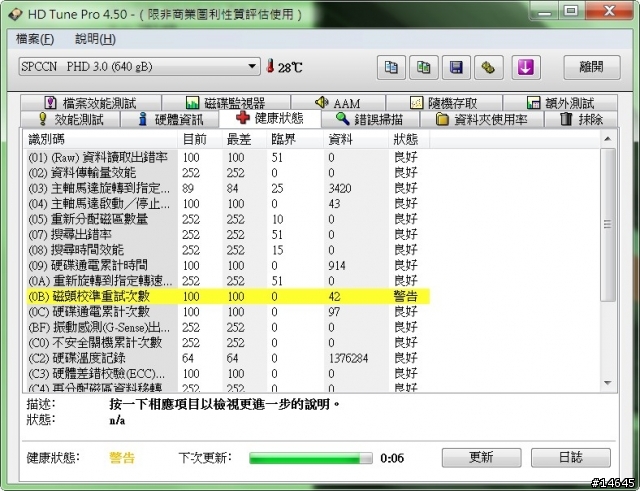
Task: Switch to the 錯誤掃描 tab
Action: (370, 119)
